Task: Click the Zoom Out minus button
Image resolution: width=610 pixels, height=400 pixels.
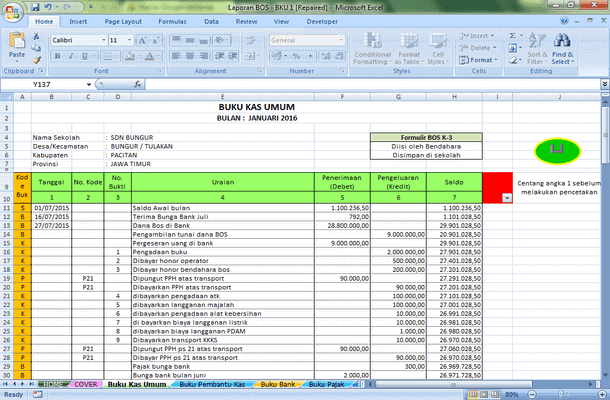Action: 532,395
